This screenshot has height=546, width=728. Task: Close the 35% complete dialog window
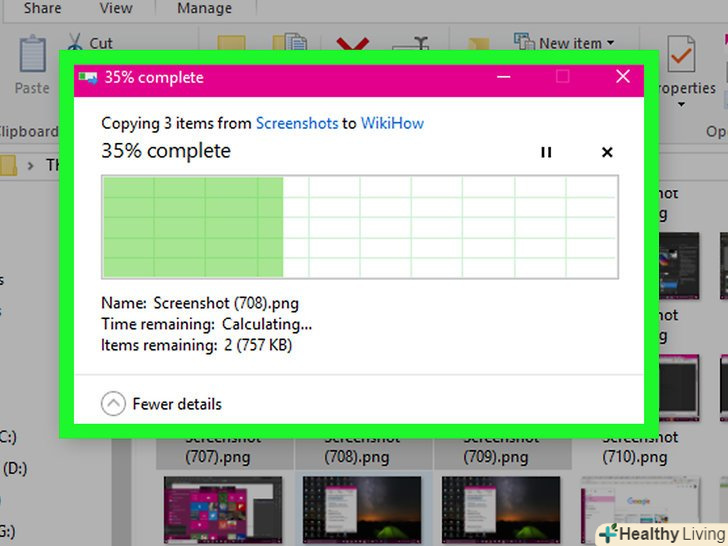click(x=623, y=77)
